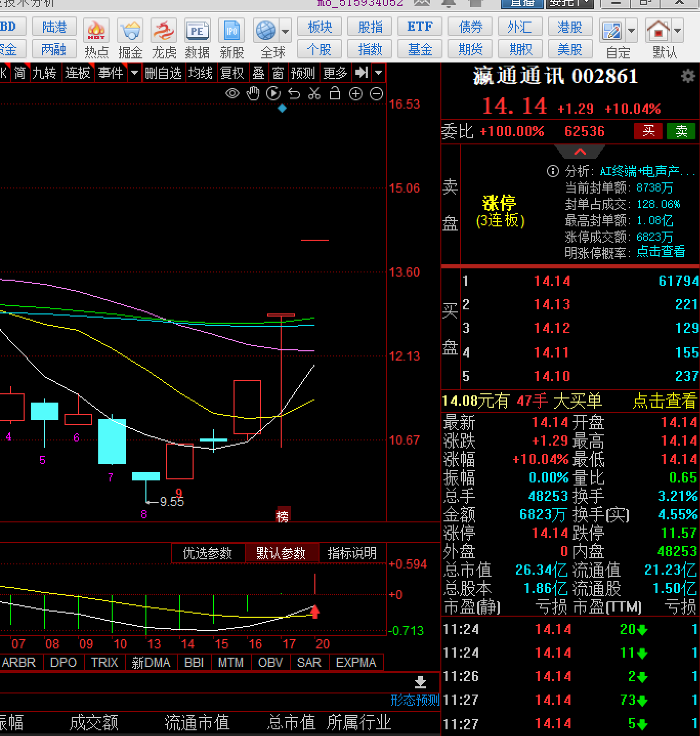The width and height of the screenshot is (700, 736).
Task: Toggle the chart lock icon
Action: tap(335, 94)
